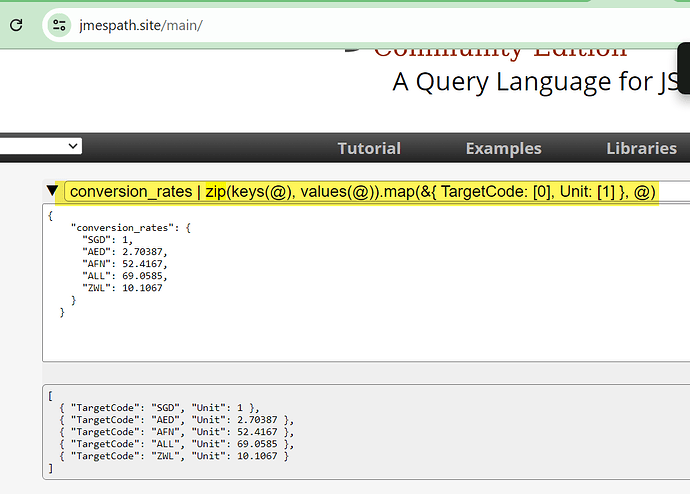Click into the JMESPath expression input field

[x=377, y=192]
